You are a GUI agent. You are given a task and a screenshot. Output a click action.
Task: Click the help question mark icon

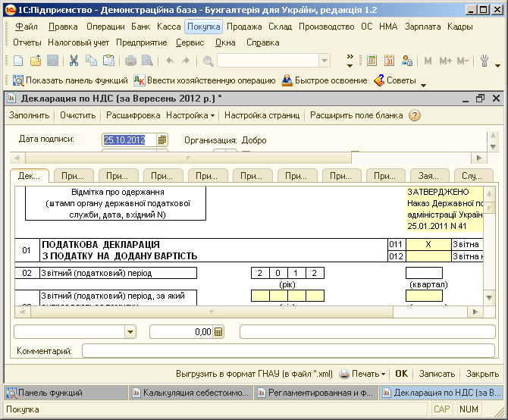pyautogui.click(x=415, y=115)
